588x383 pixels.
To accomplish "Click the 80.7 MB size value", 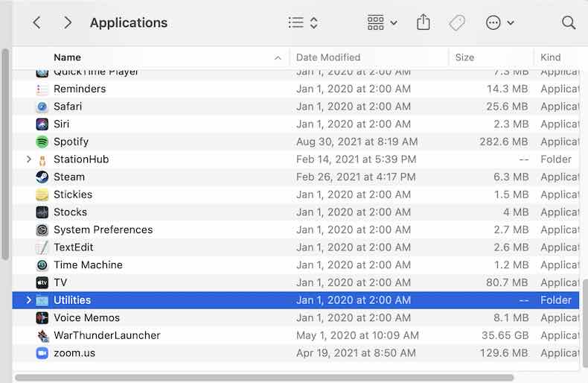I will [x=507, y=282].
